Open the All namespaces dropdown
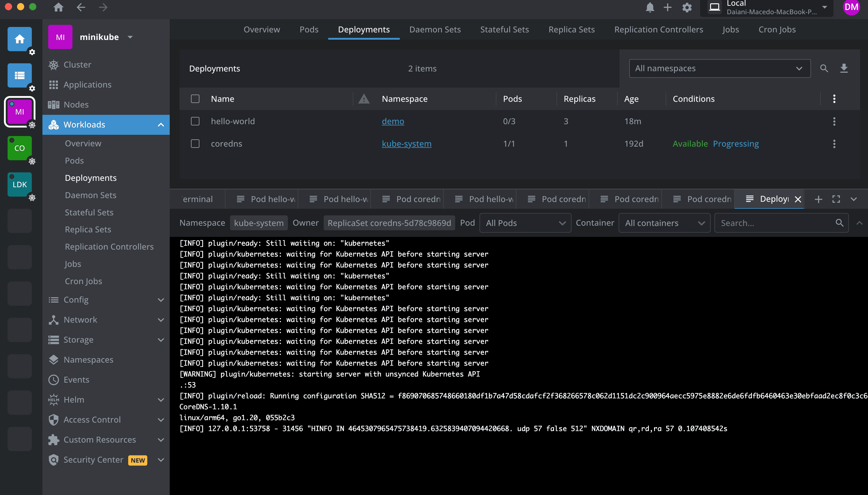 [x=719, y=68]
